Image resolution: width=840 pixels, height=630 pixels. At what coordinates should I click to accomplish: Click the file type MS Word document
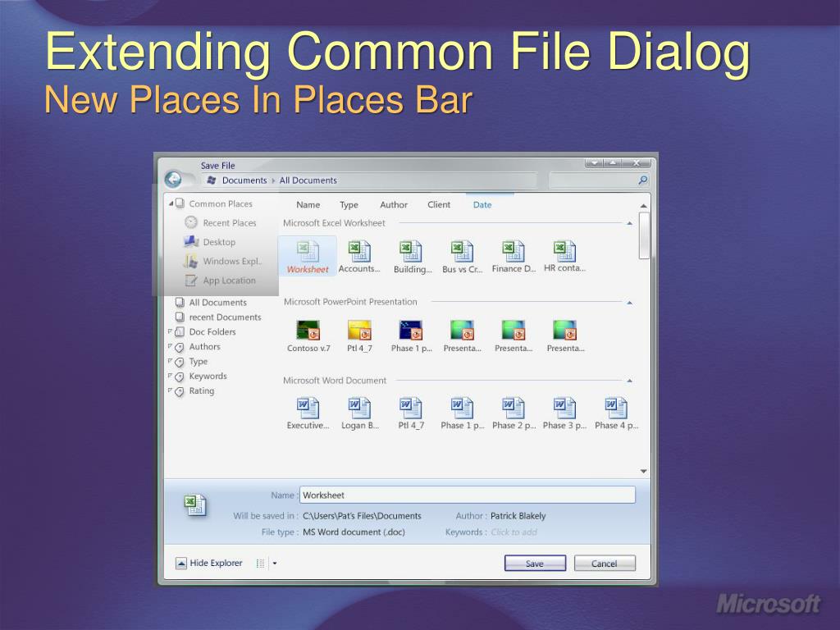(354, 532)
